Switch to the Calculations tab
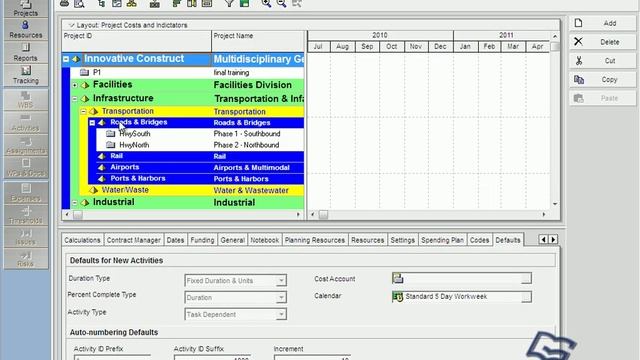 point(82,240)
